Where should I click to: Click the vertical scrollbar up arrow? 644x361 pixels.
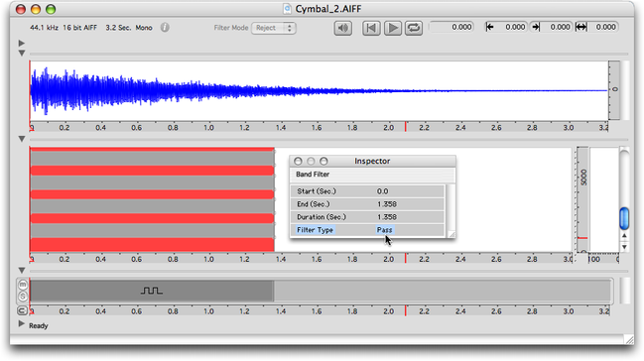[x=624, y=236]
